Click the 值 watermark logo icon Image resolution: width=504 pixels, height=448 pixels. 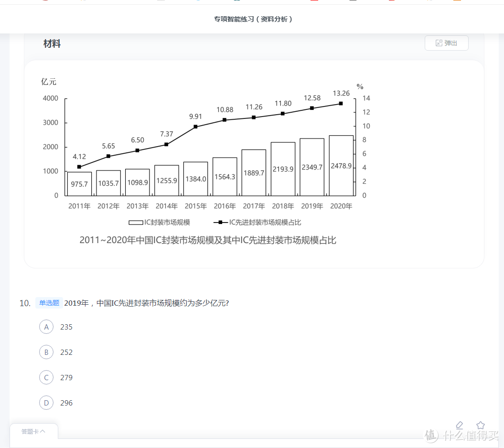point(431,436)
